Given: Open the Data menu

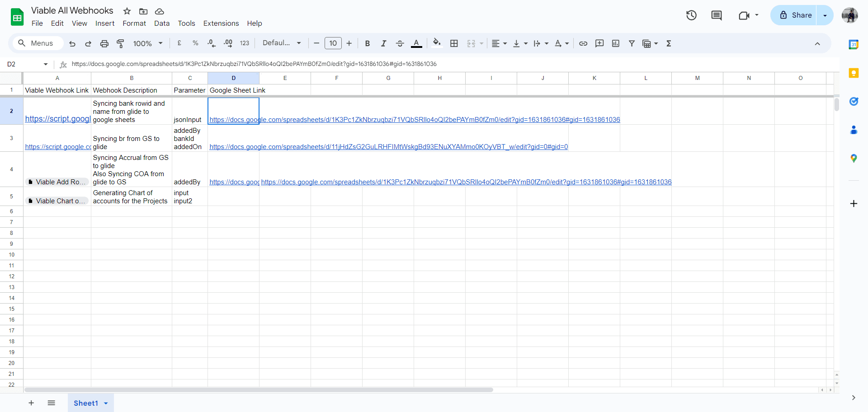Looking at the screenshot, I should click(162, 23).
